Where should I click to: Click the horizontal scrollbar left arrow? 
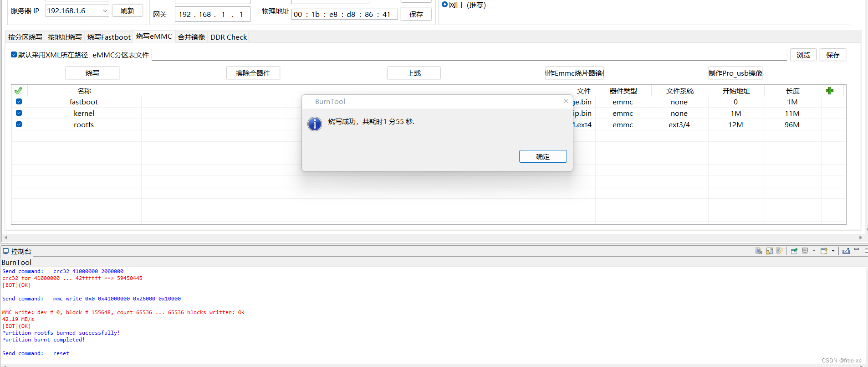[x=5, y=238]
